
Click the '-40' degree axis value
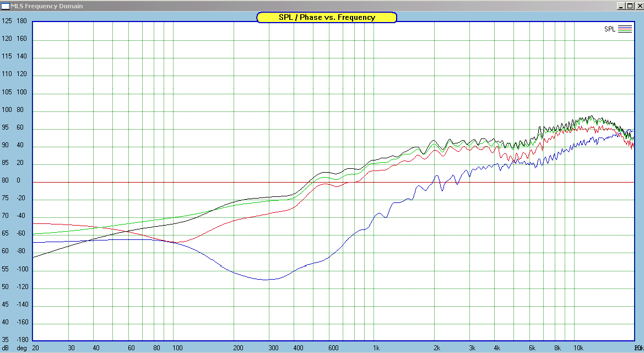21,216
